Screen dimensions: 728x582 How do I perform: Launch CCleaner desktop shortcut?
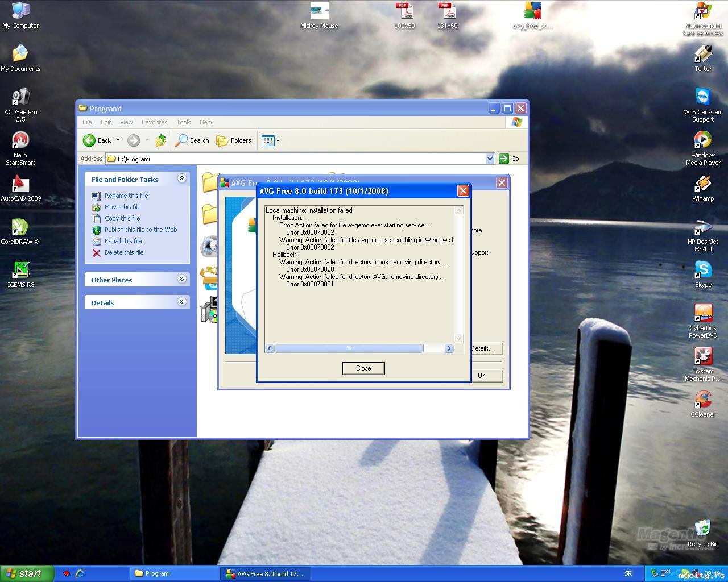(703, 404)
